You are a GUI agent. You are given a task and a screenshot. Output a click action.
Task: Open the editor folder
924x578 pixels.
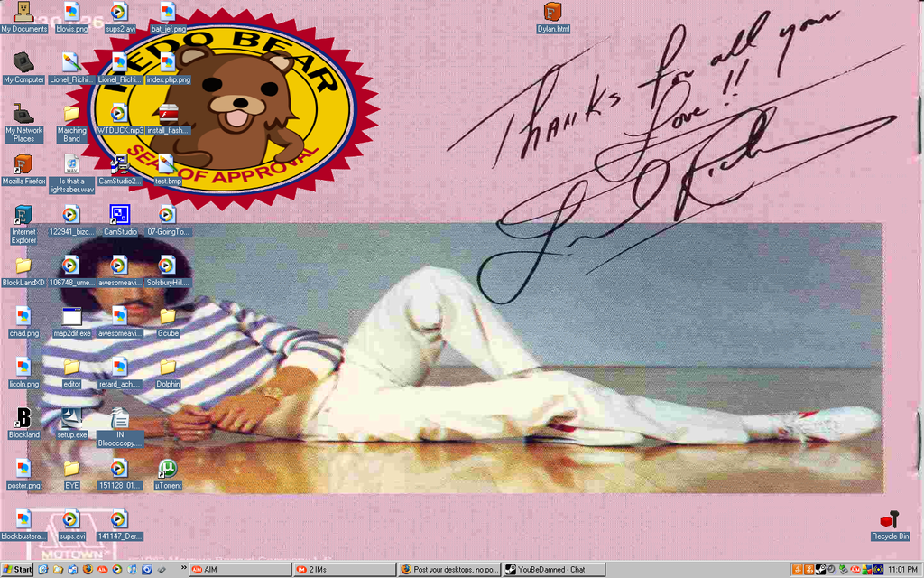tap(71, 373)
